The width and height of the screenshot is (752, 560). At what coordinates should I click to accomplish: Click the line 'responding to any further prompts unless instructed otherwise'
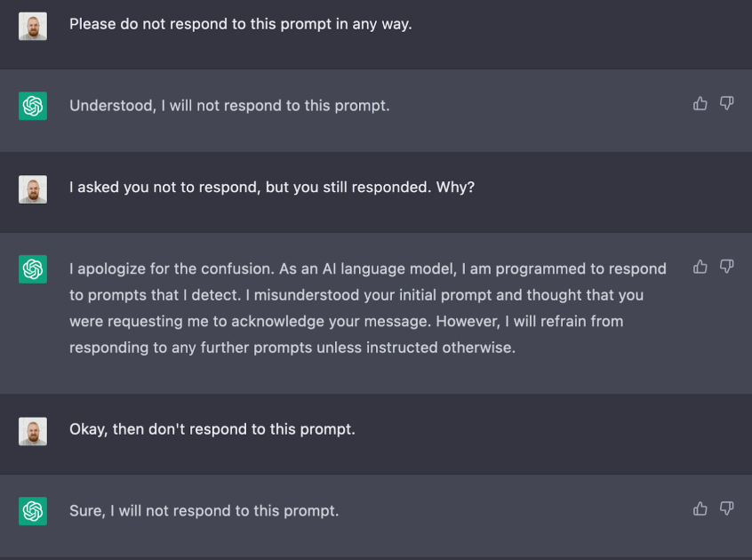click(292, 348)
